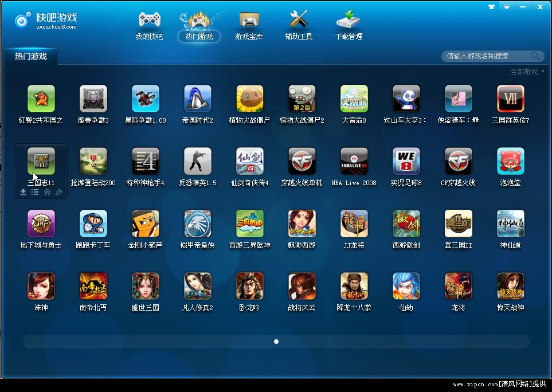Select the 龙将 dragon game icon
Image resolution: width=552 pixels, height=392 pixels.
(x=459, y=286)
